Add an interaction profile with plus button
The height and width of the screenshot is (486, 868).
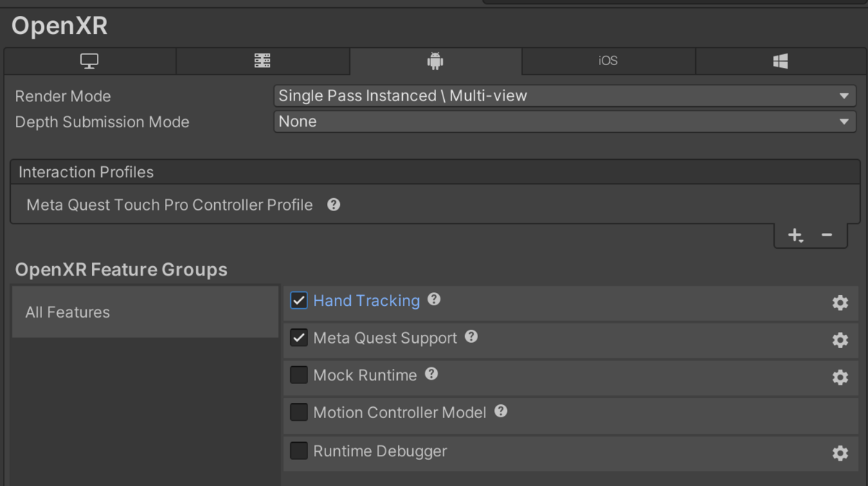click(x=795, y=235)
